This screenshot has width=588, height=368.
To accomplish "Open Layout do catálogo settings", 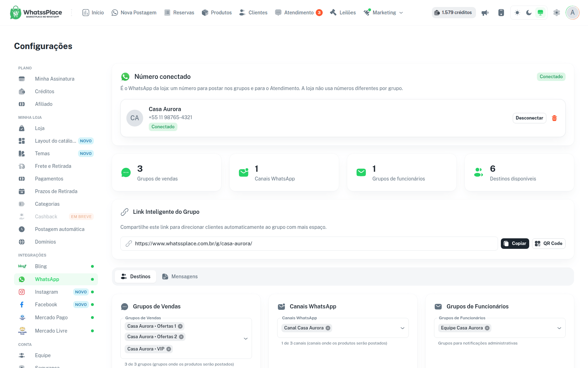I will 56,141.
